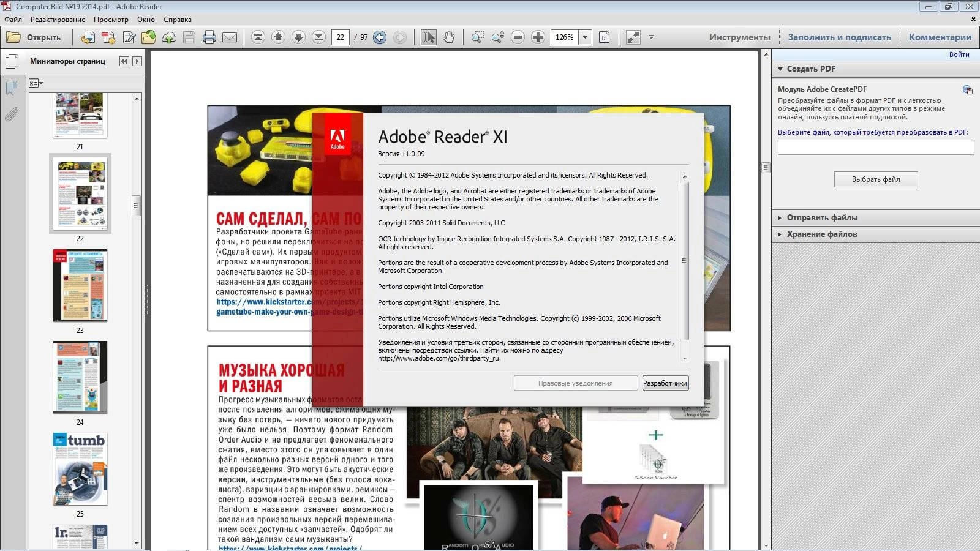The image size is (980, 551).
Task: Click the Выбрать файл button
Action: (876, 179)
